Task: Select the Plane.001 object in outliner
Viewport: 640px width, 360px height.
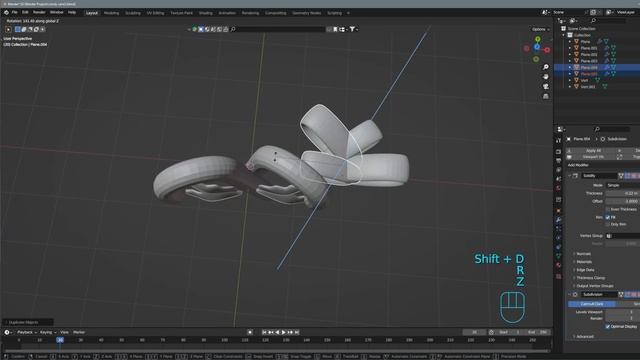Action: click(x=589, y=48)
